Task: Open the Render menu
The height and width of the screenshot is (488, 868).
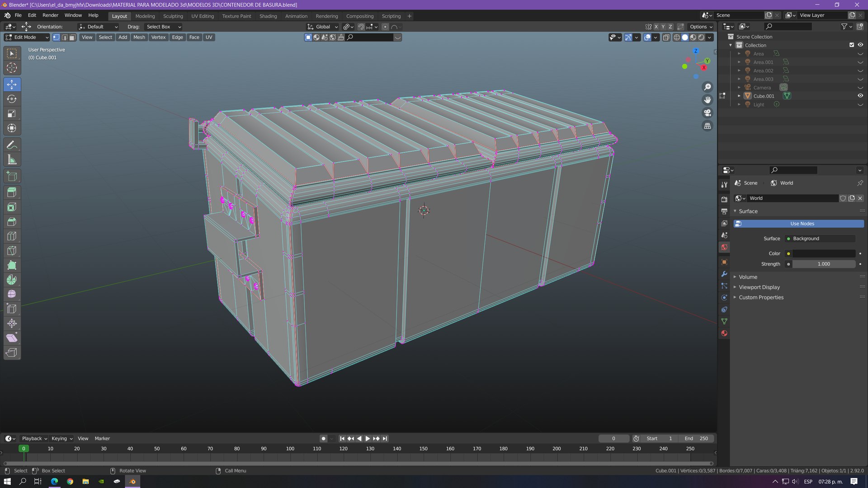Action: [x=50, y=15]
